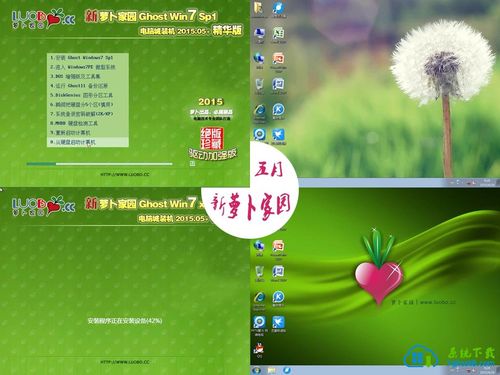Select menu item 3 DOS 增强版及工具集
Viewport: 500px width, 375px height.
coord(88,76)
